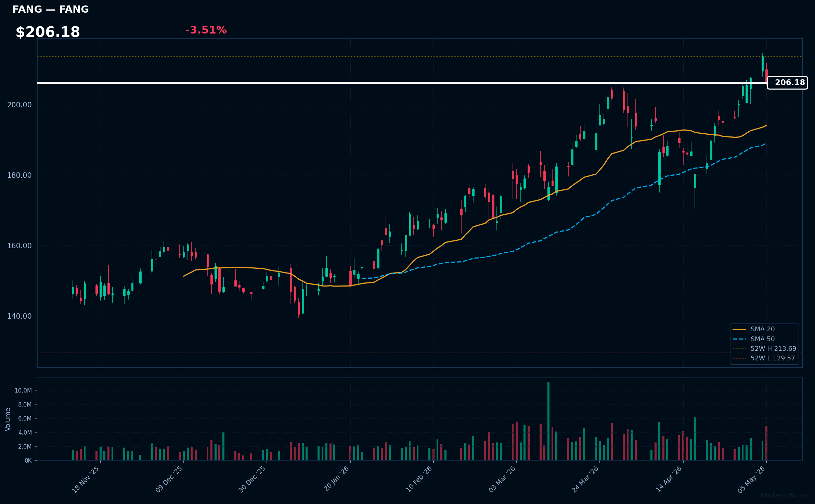Viewport: 815px width, 504px height.
Task: Click the orange SMA 20 legend line swatch
Action: 739,329
